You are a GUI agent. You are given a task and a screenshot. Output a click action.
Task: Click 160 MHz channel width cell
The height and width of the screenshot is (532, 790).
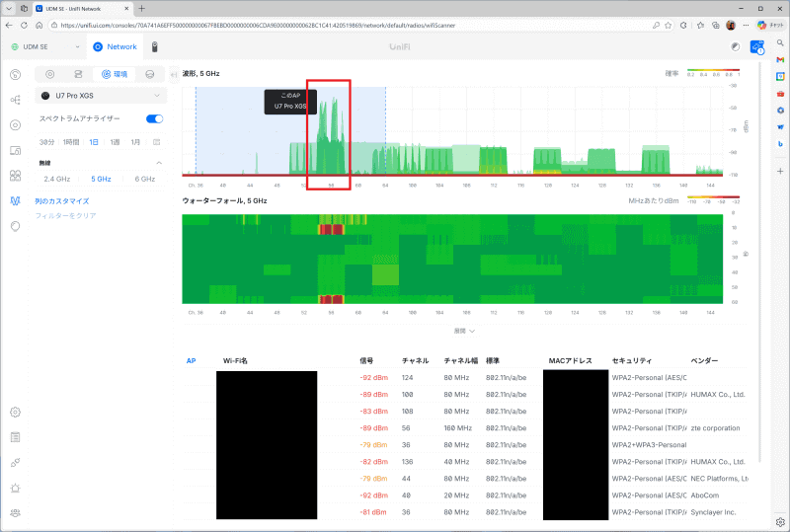(x=457, y=428)
